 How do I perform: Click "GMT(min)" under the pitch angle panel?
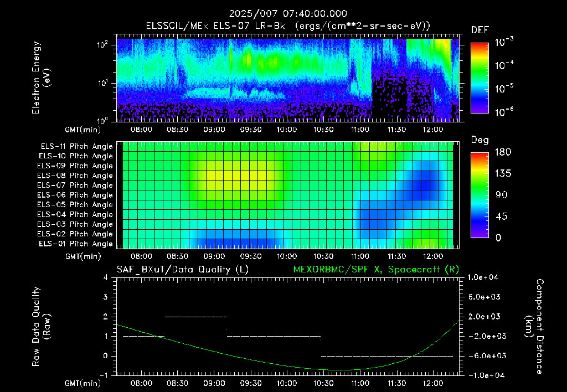pos(83,256)
